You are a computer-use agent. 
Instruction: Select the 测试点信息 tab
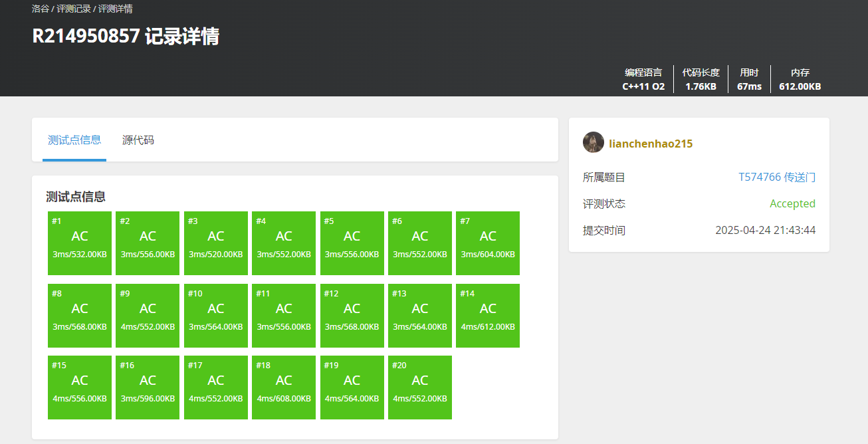(x=74, y=140)
